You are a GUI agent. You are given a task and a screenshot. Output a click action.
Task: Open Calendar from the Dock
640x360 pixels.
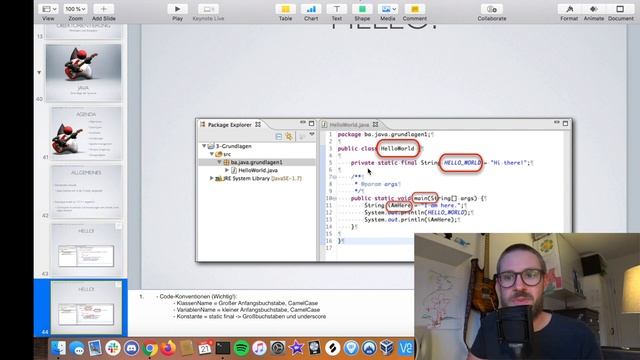205,348
